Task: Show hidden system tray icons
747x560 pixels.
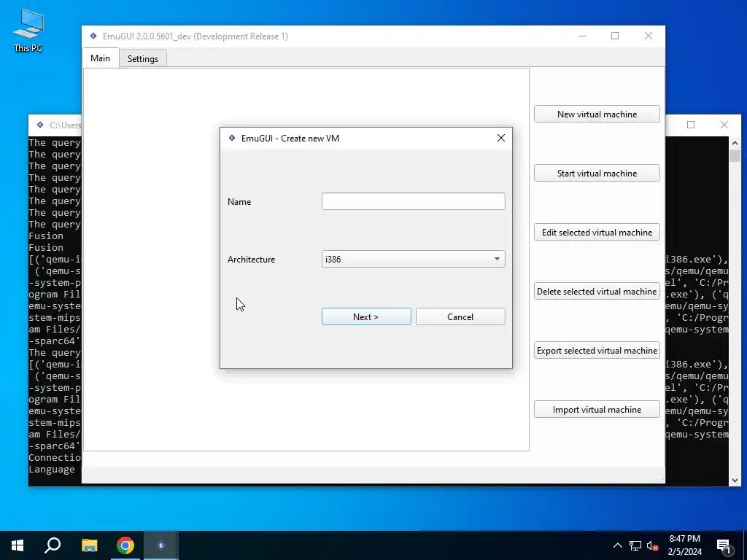Action: (617, 545)
